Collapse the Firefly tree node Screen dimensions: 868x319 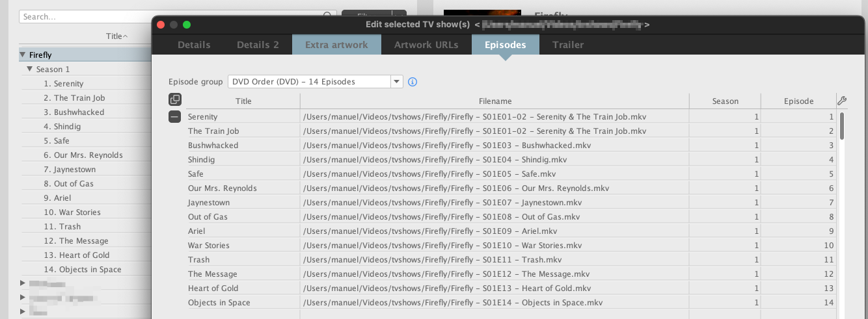tap(23, 55)
